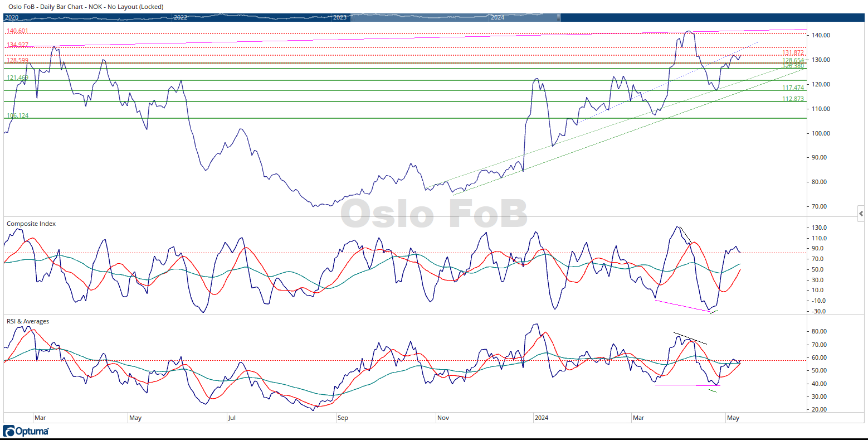This screenshot has height=440, width=868.
Task: Click the 128.654 level label
Action: [x=793, y=60]
